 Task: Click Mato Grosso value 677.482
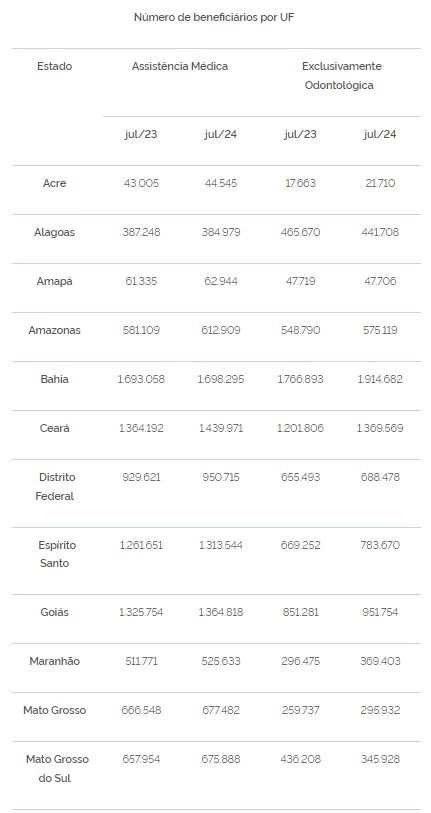[221, 710]
